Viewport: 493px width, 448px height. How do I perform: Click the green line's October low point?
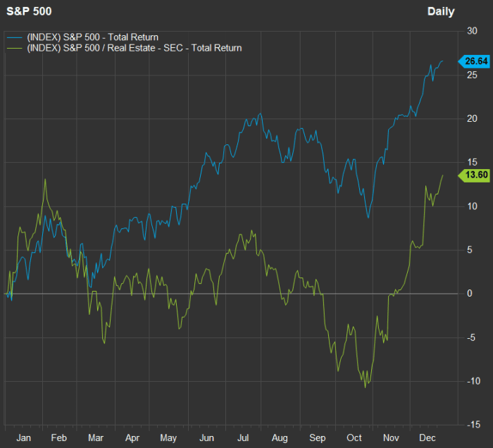coord(365,387)
